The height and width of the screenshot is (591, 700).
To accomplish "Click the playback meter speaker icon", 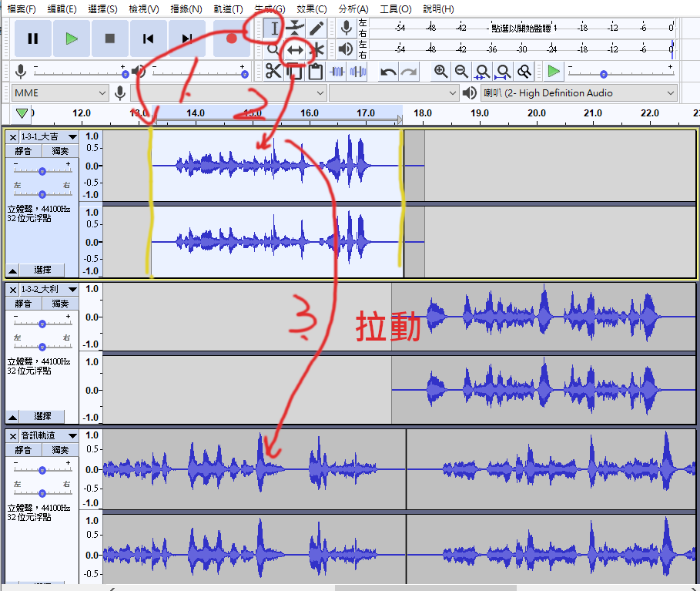I will (x=346, y=49).
